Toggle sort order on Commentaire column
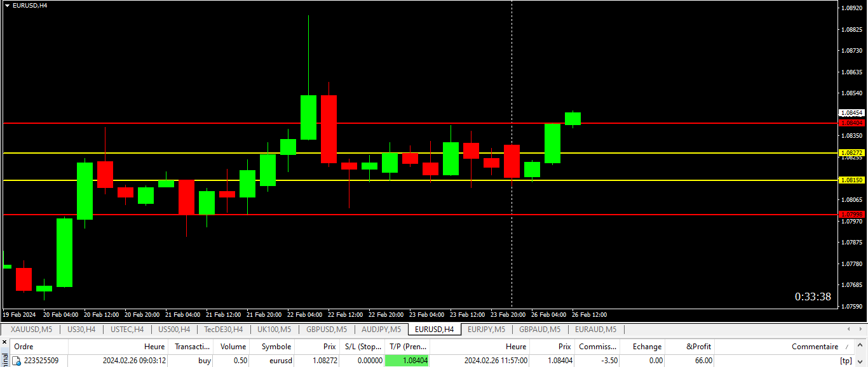 tap(815, 347)
